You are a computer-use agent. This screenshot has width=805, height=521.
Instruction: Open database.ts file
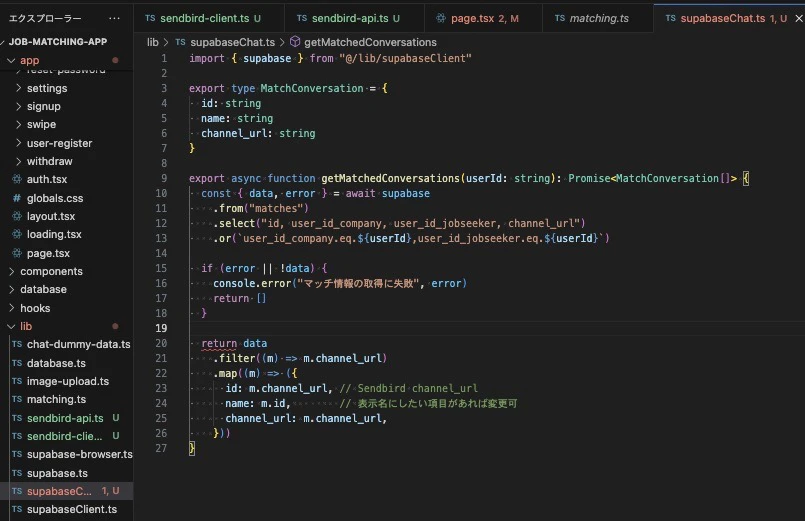[56, 363]
